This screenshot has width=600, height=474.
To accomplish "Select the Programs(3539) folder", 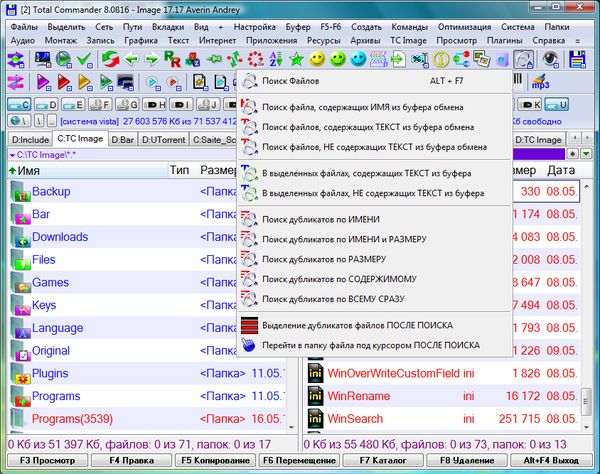I will (72, 419).
